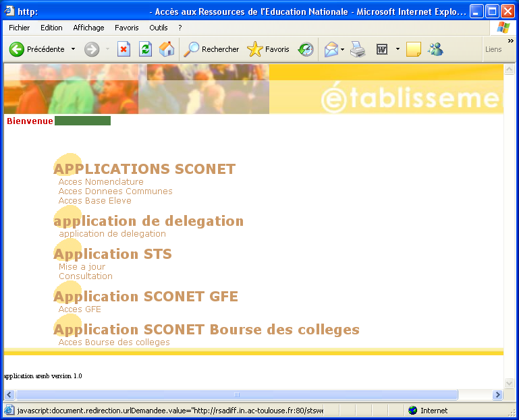Open the Rechercher search pane

click(211, 50)
